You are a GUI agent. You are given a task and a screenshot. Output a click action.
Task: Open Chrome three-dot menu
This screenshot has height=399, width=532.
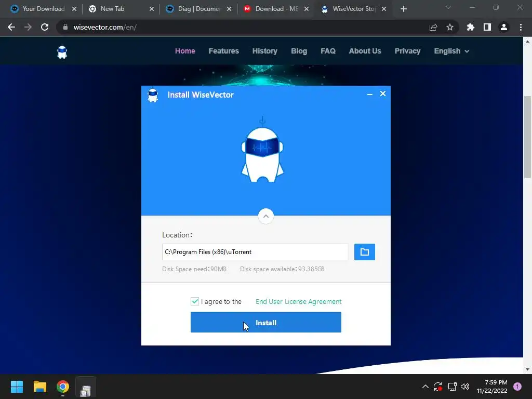521,27
